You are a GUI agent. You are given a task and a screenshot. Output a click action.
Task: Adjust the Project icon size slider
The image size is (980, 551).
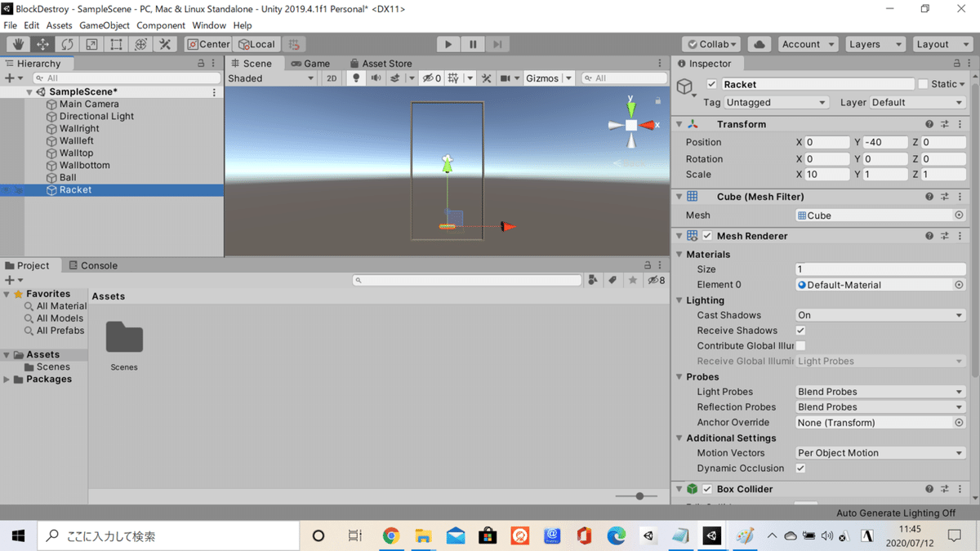click(x=639, y=496)
